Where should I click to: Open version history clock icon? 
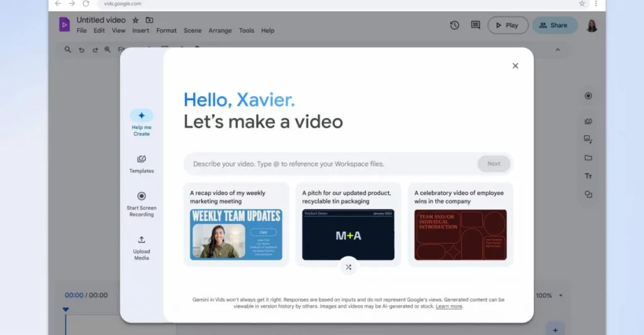(454, 25)
